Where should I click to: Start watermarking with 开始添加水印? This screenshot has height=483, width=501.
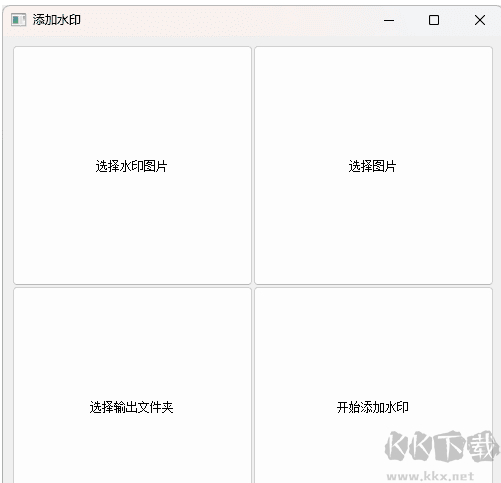coord(373,385)
